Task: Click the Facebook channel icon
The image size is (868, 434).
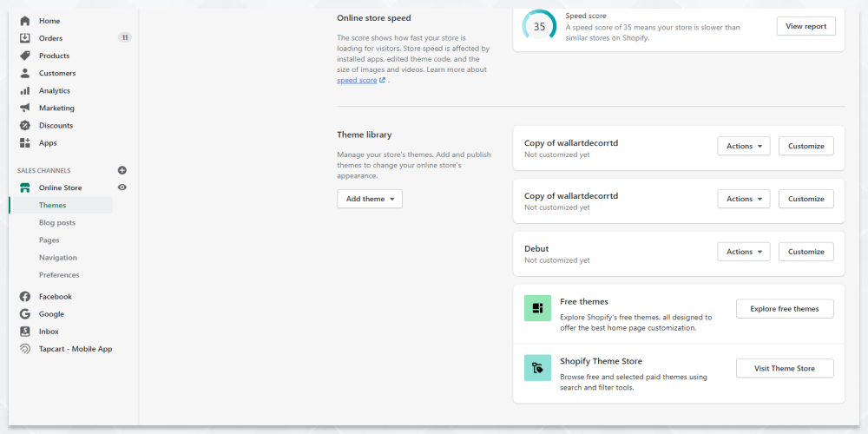Action: [25, 297]
